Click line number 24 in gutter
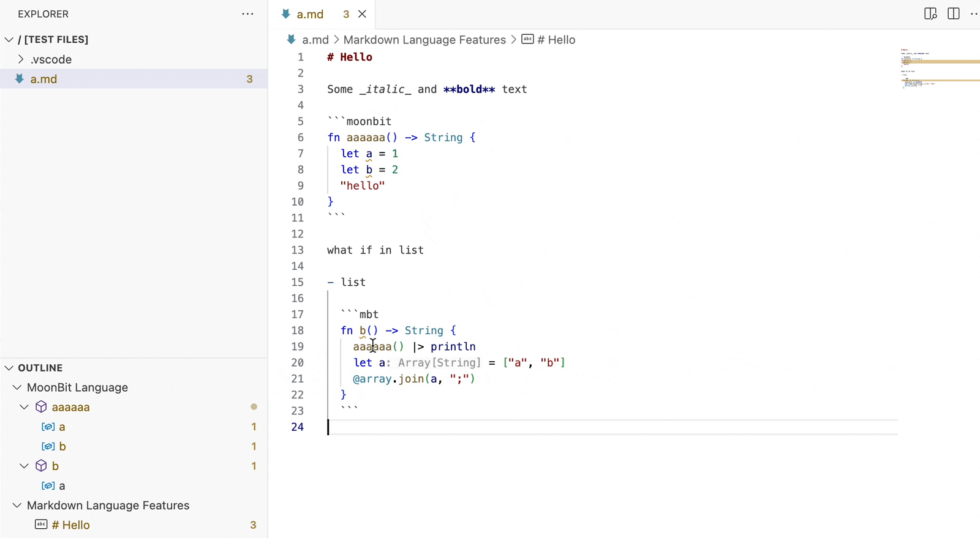 tap(297, 427)
